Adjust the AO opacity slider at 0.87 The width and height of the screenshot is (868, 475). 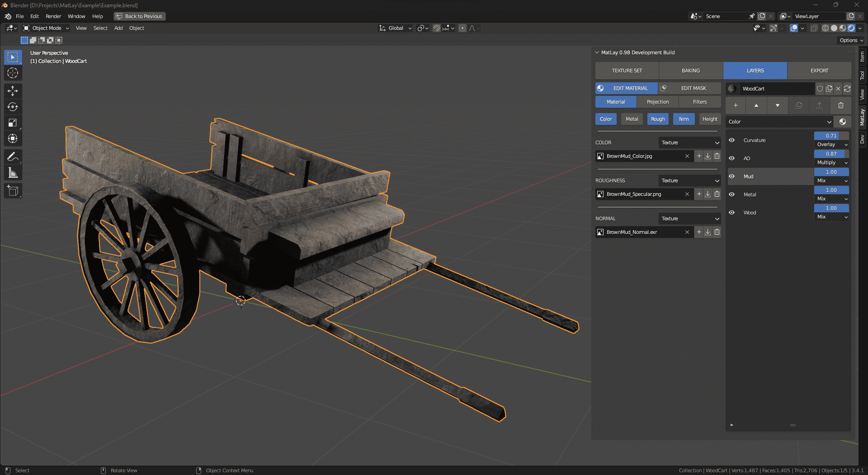(x=831, y=154)
